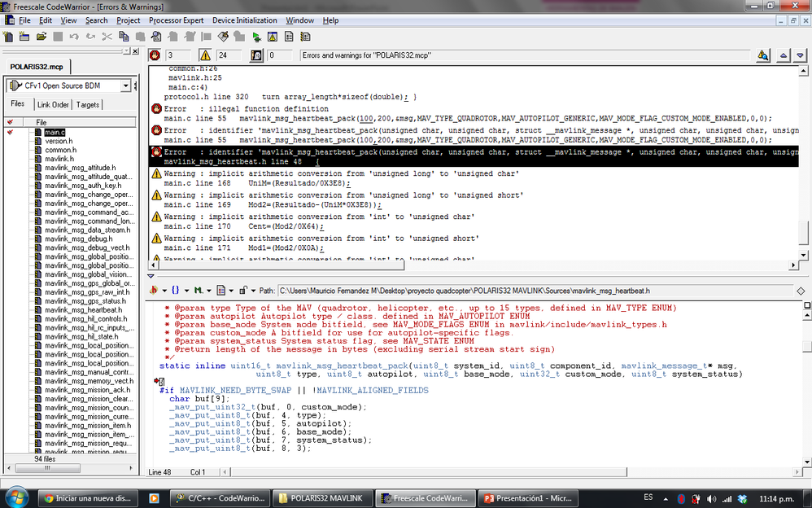The height and width of the screenshot is (508, 812).
Task: Select version.h in the file list
Action: pos(59,141)
